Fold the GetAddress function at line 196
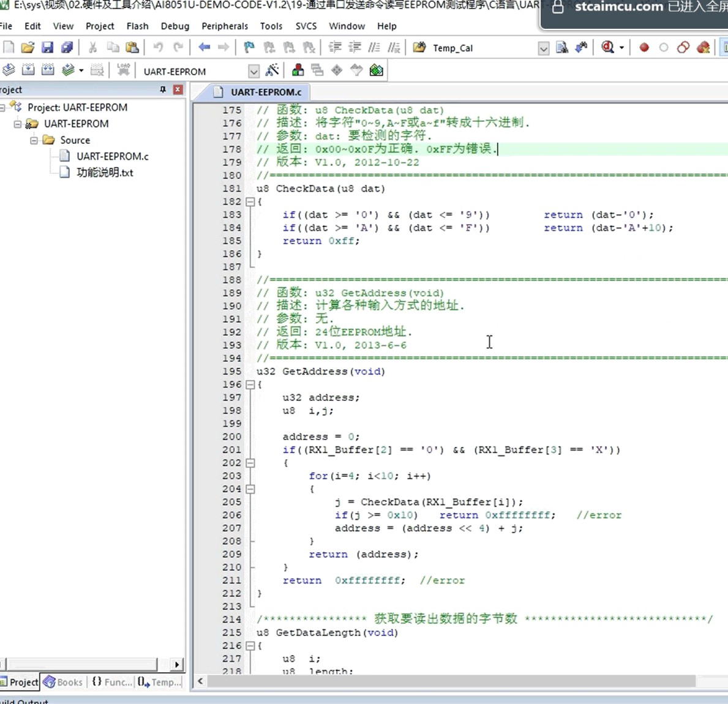The height and width of the screenshot is (704, 728). [250, 384]
